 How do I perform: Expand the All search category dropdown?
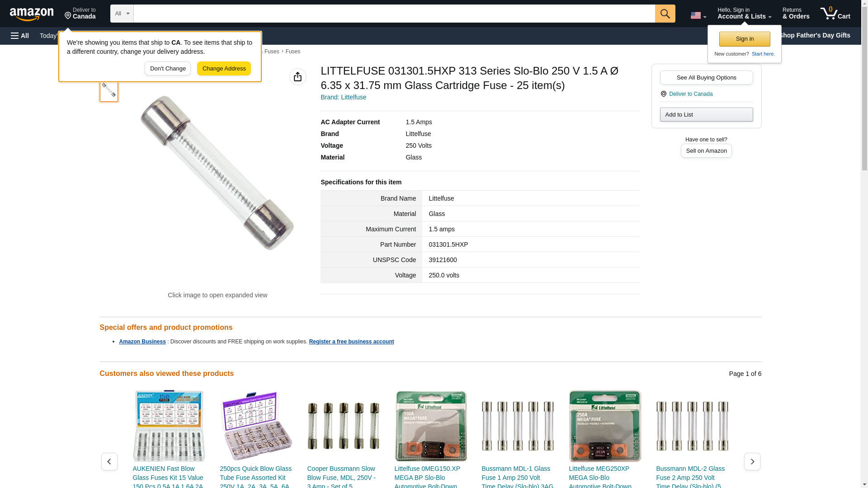(x=122, y=14)
